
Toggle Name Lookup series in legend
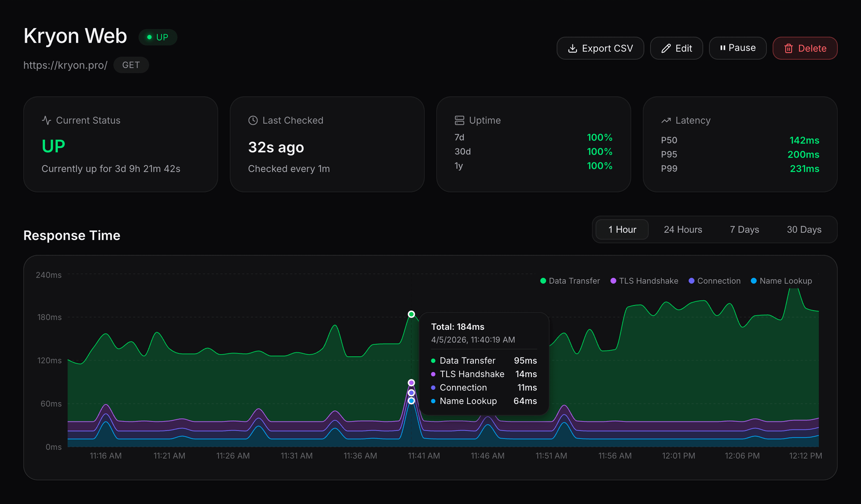click(x=781, y=281)
